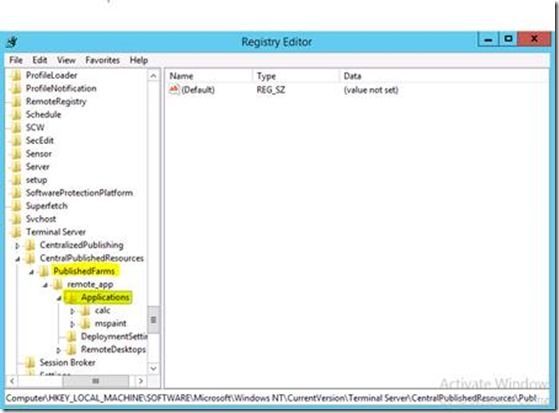559x413 pixels.
Task: Select the Terminal Server key
Action: click(56, 232)
